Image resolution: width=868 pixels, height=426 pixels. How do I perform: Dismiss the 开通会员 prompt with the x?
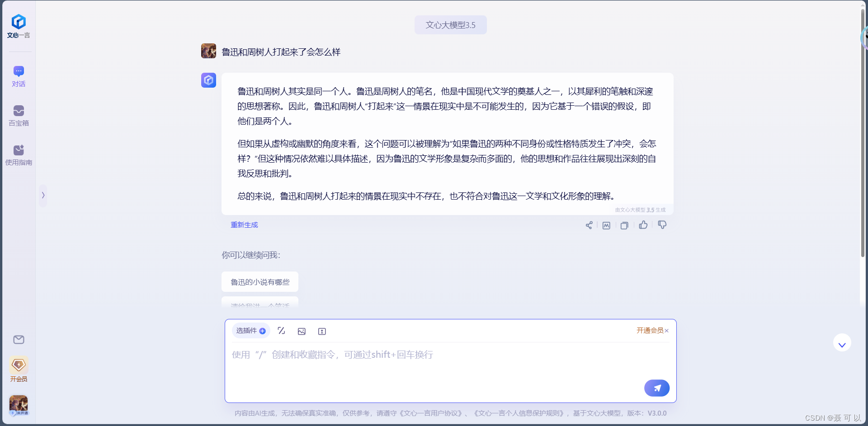tap(667, 331)
